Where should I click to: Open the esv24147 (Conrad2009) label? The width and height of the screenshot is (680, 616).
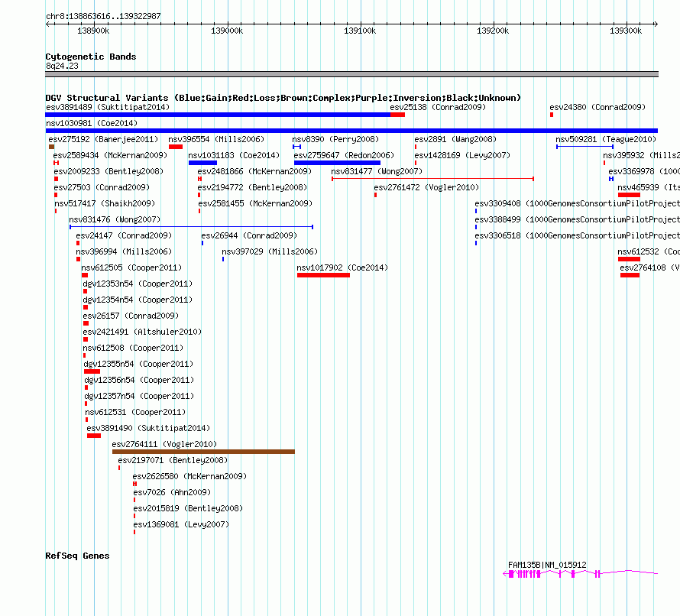tap(124, 235)
